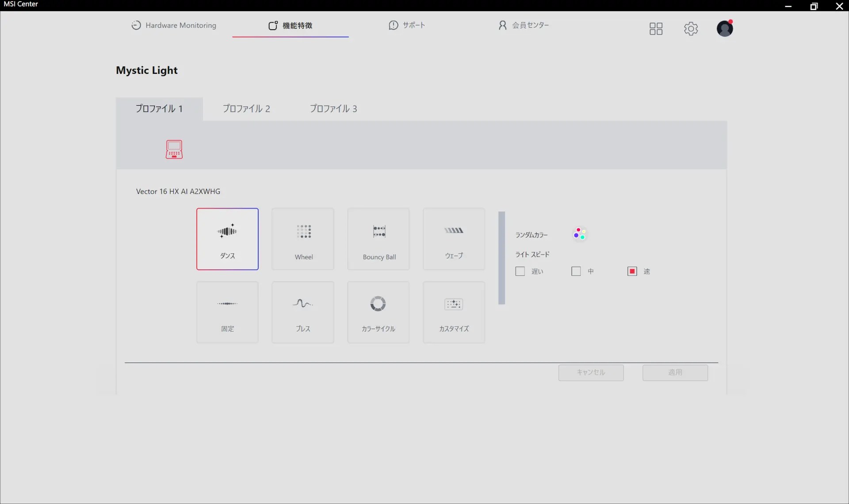
Task: Switch to プロファイル 3 tab
Action: click(x=333, y=109)
